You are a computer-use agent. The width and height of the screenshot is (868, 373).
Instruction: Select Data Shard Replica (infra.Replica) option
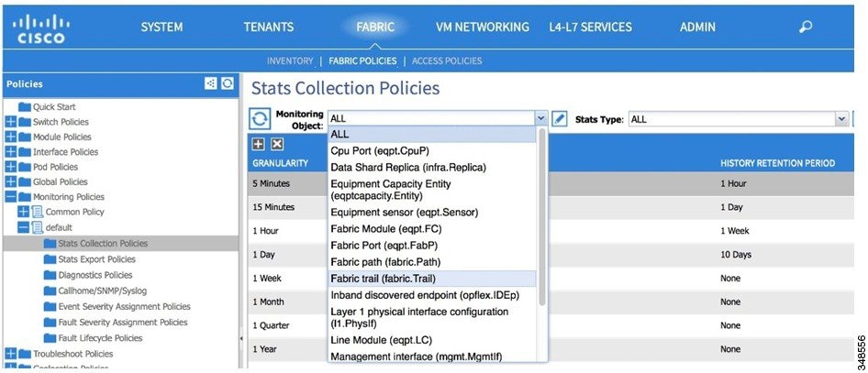[x=432, y=167]
